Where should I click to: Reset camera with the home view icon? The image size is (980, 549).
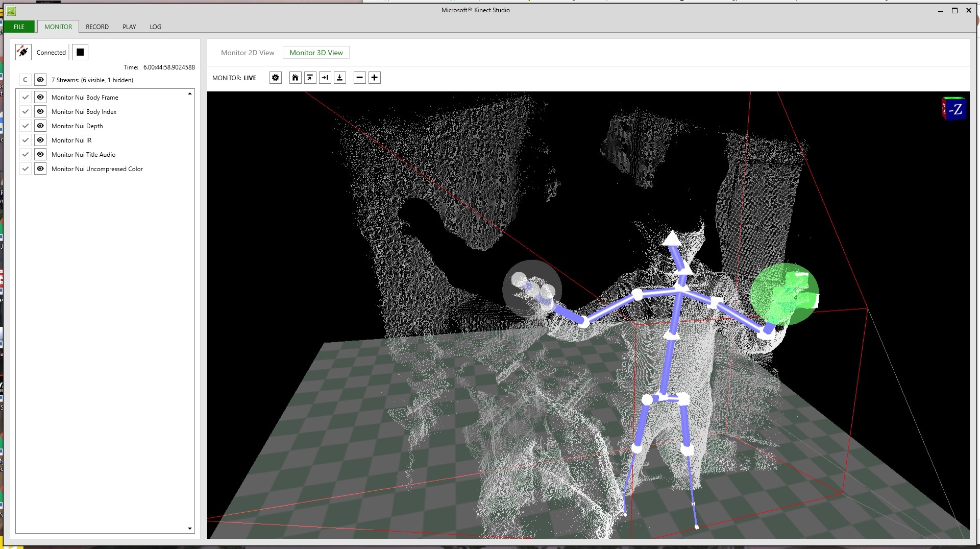pos(295,78)
